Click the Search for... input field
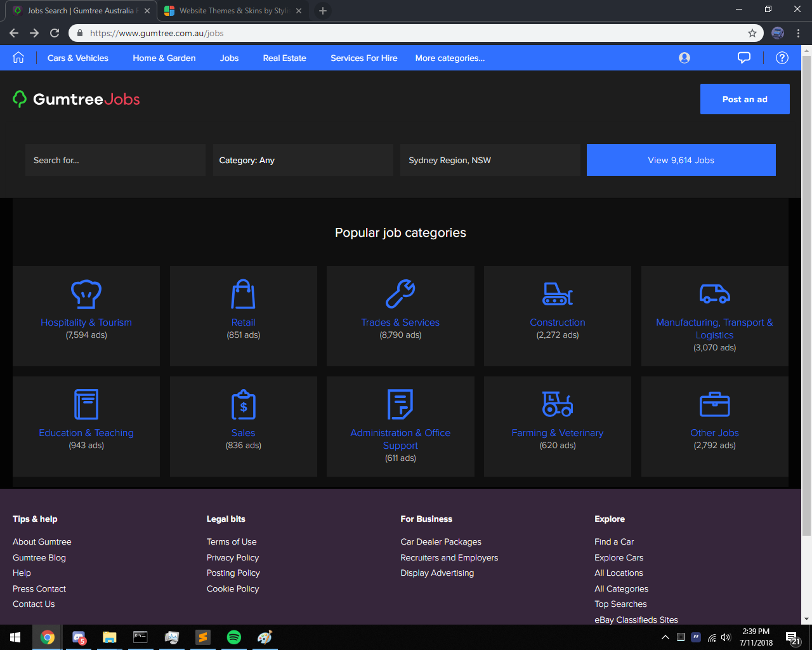The width and height of the screenshot is (812, 650). (115, 160)
